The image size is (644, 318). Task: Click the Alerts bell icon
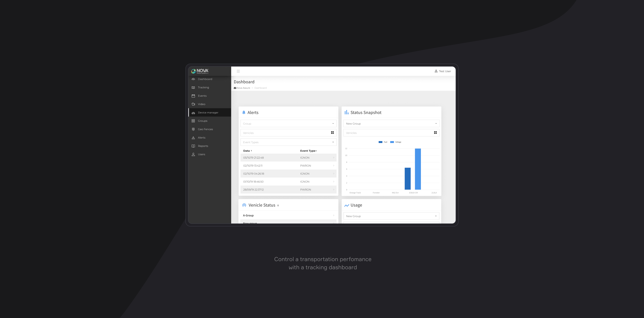244,113
